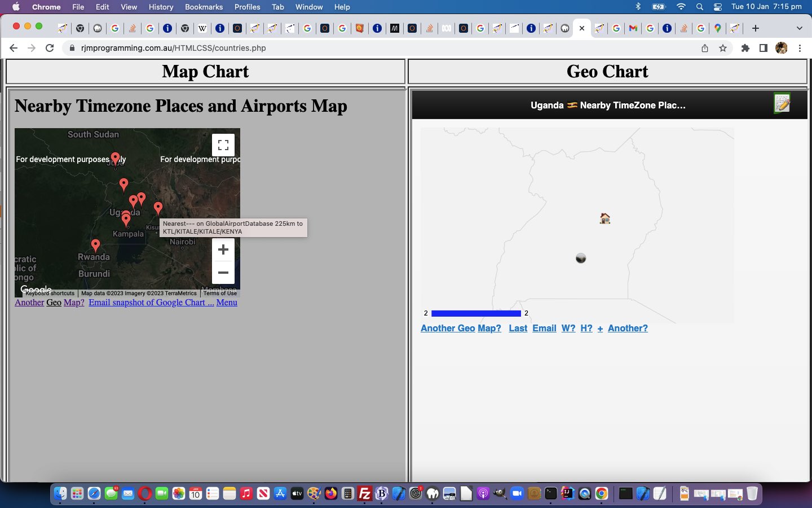This screenshot has height=508, width=812.
Task: Open the map "Terms of Use" link
Action: coord(220,294)
